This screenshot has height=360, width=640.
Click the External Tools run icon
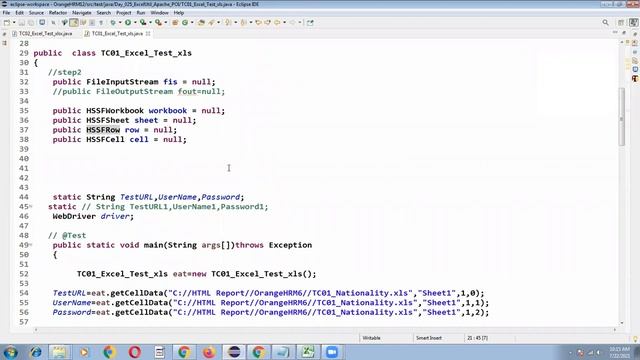[x=158, y=22]
